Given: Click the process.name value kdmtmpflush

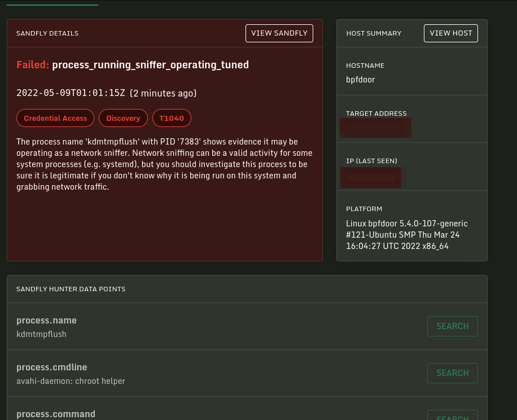Looking at the screenshot, I should 42,334.
